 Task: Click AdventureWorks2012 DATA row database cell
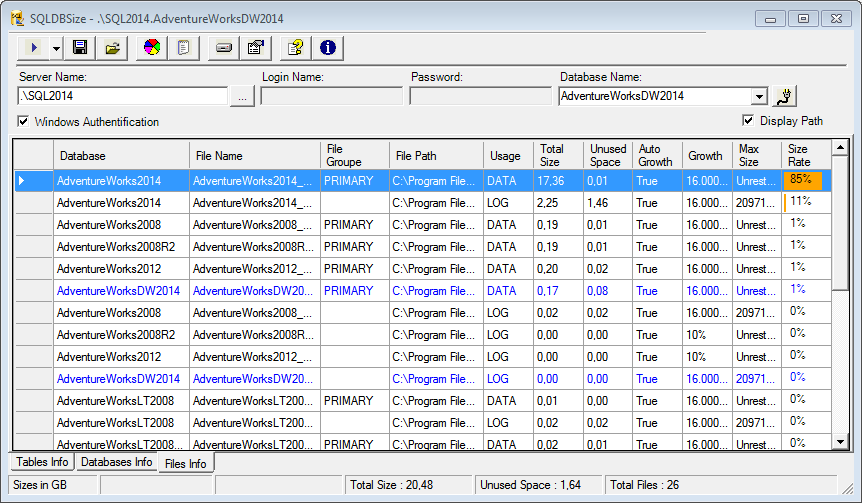(x=121, y=268)
